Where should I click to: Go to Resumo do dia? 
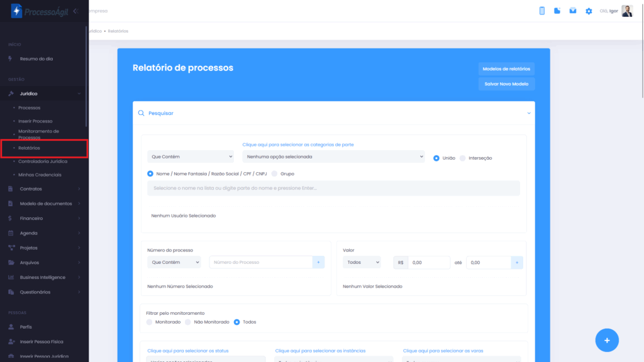tap(36, 58)
